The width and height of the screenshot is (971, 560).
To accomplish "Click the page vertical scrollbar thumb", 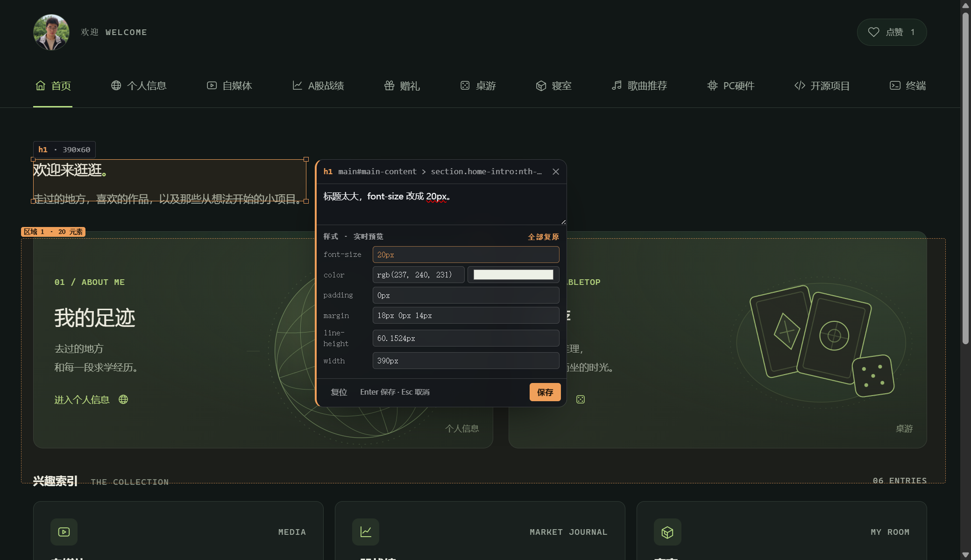I will pos(965,177).
